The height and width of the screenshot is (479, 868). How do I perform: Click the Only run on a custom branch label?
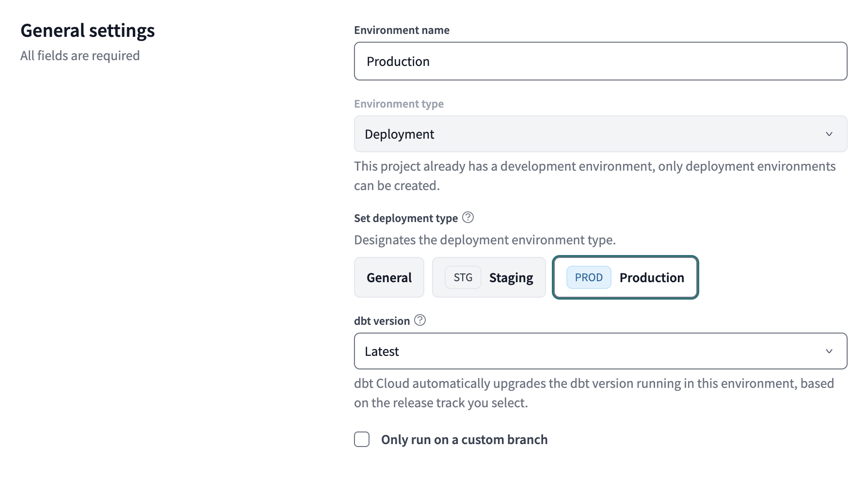pyautogui.click(x=464, y=439)
